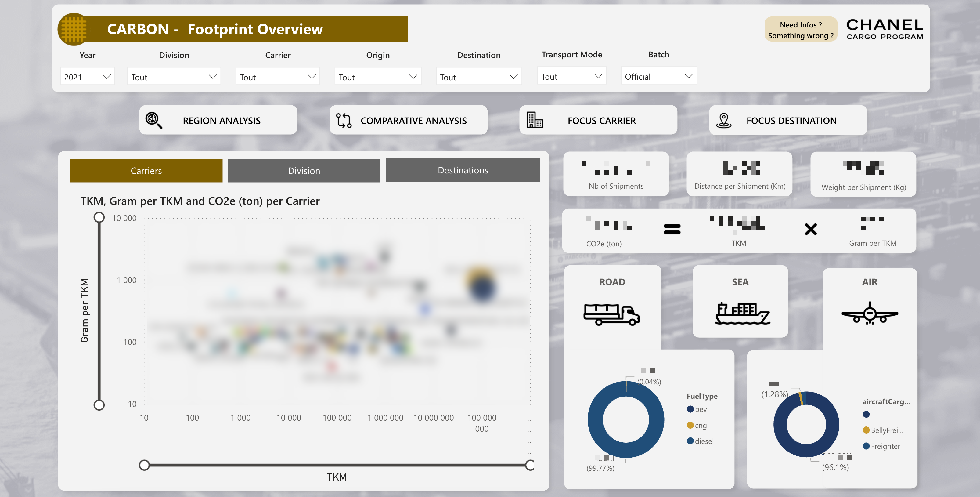Viewport: 980px width, 497px height.
Task: Click the globe magnifier Region Analysis icon
Action: (154, 120)
